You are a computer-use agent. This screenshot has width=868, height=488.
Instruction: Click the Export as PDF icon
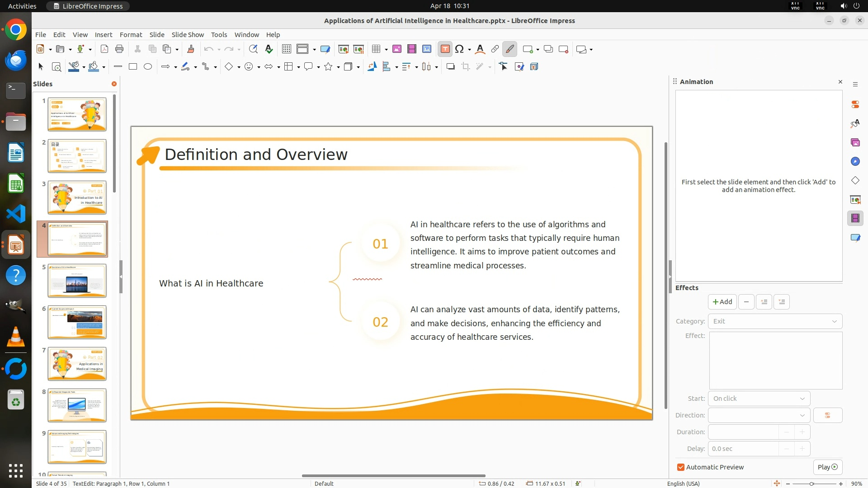coord(104,49)
